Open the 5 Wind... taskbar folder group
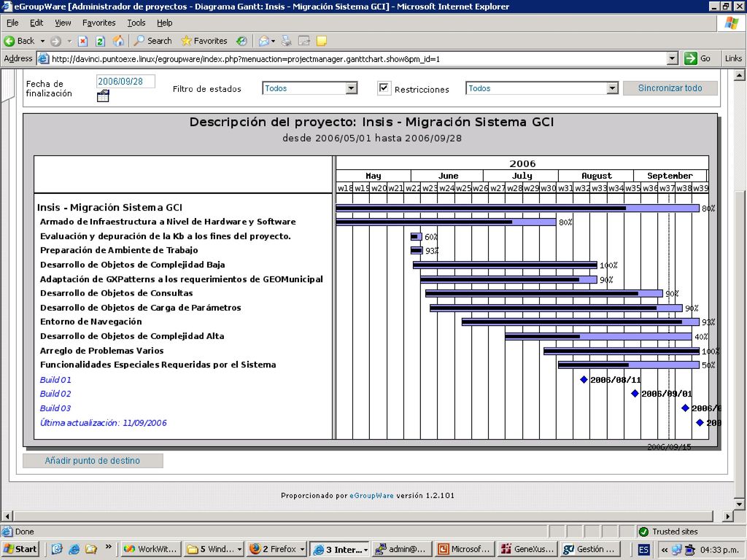 pyautogui.click(x=214, y=549)
